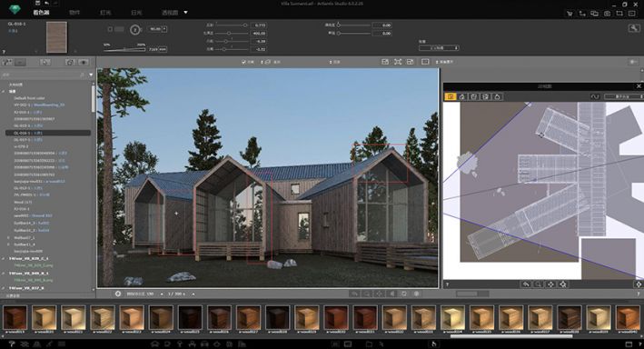Screen dimensions: 644x349
Task: Toggle the checkbox above the preview window
Action: coord(243,62)
